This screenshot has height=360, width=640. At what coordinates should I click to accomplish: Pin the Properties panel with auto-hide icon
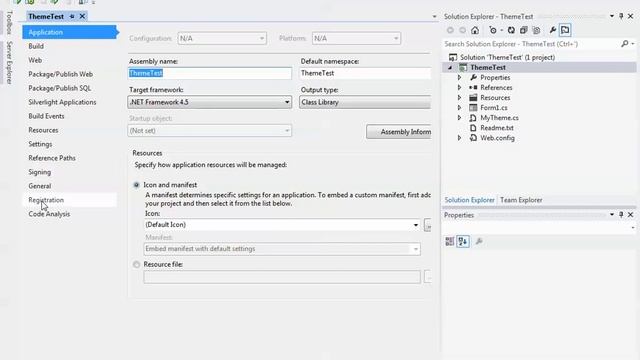(621, 215)
